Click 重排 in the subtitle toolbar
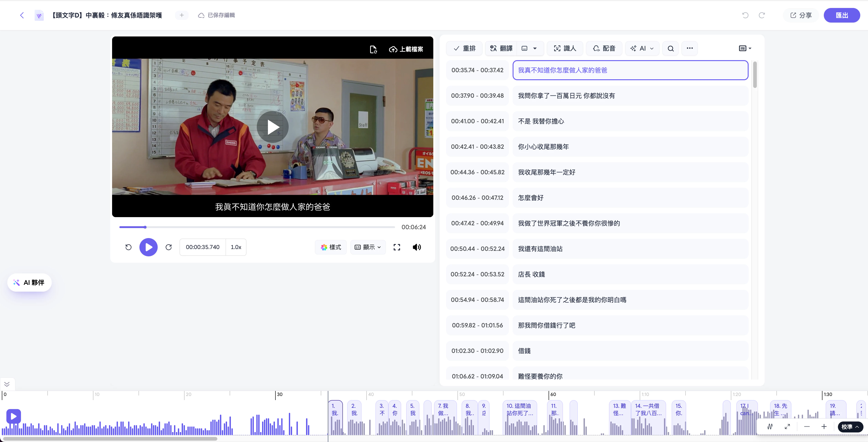868x442 pixels. pos(464,49)
